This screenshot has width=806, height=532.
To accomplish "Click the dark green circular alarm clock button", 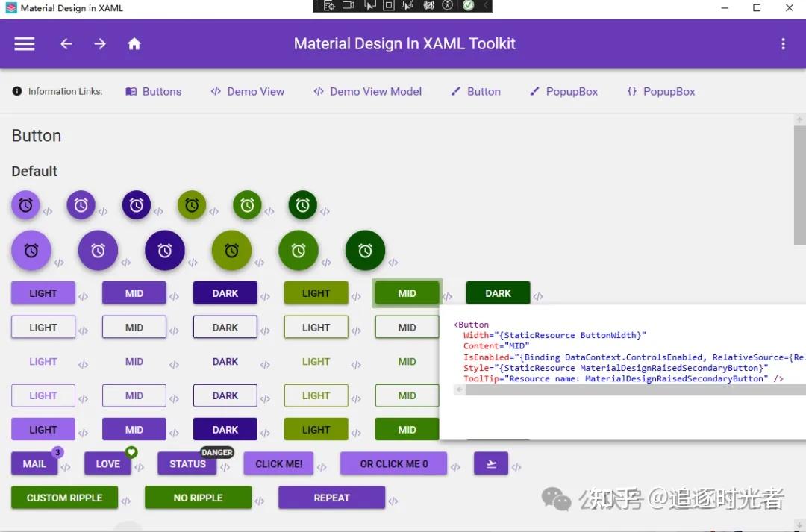I will point(365,250).
